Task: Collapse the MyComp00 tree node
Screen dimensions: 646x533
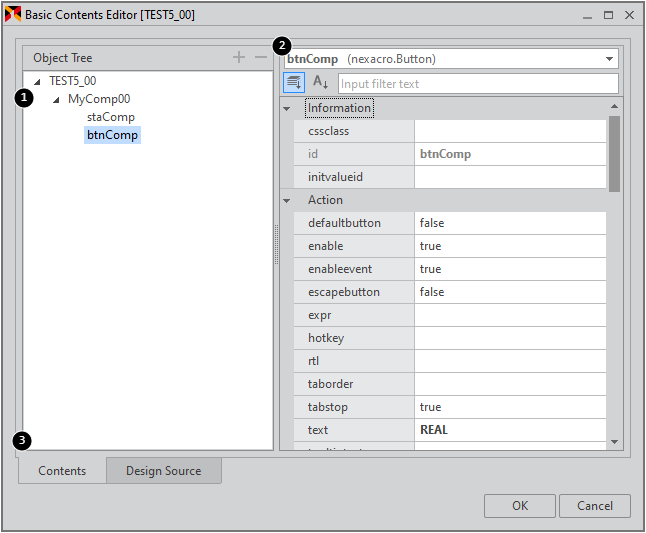Action: pos(56,100)
